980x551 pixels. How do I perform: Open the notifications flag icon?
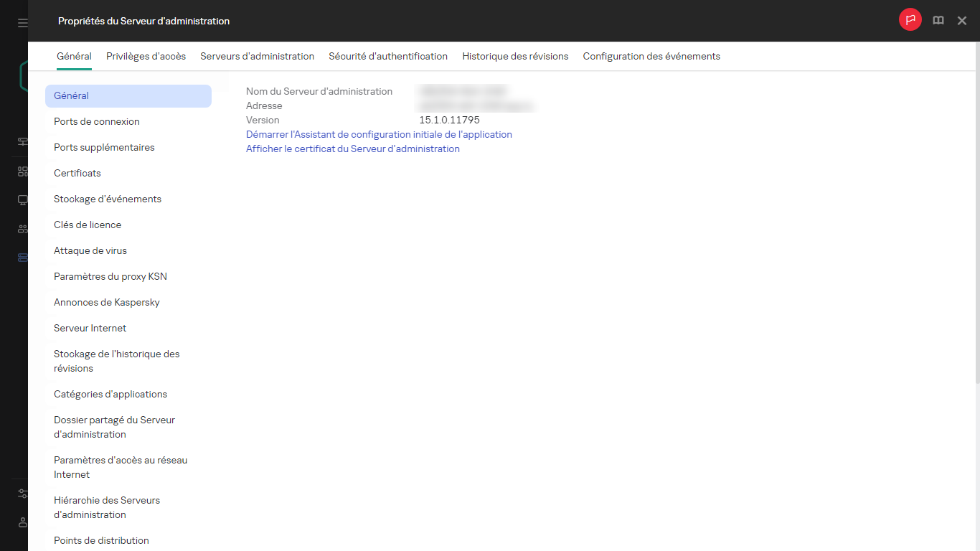(x=910, y=19)
